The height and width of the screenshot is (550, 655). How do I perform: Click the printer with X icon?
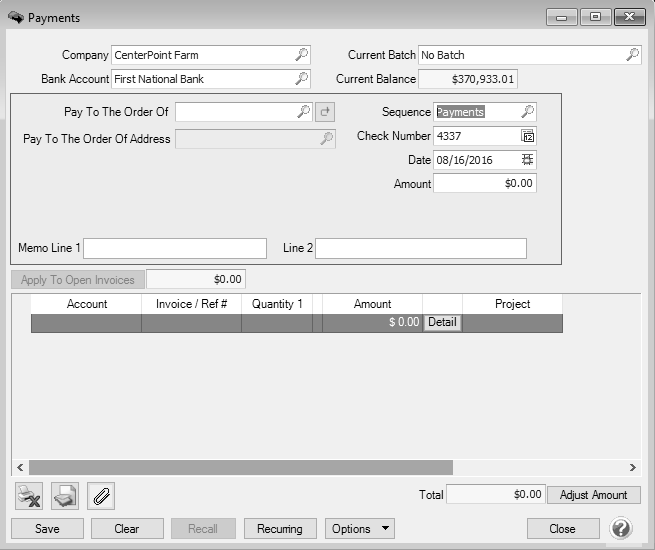(x=29, y=495)
